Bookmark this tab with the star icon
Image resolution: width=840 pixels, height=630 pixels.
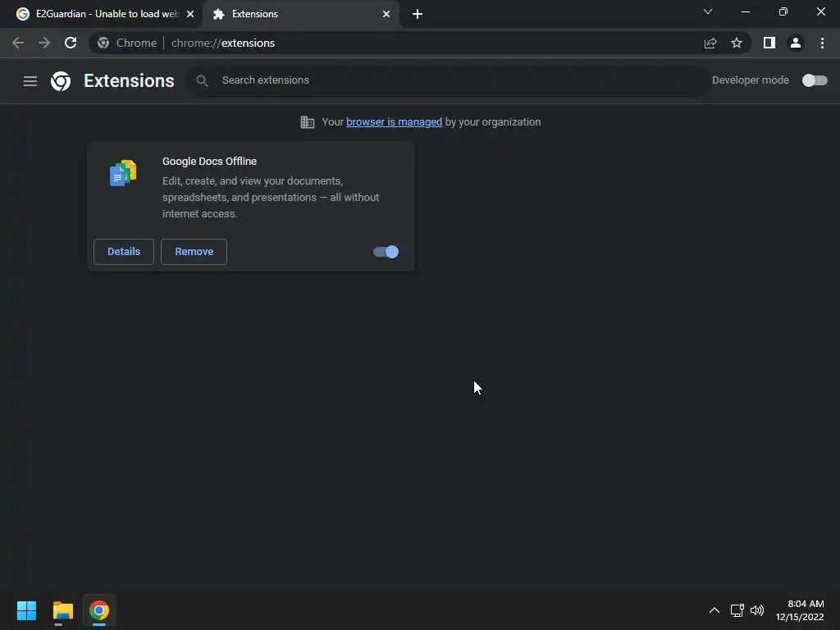[737, 43]
